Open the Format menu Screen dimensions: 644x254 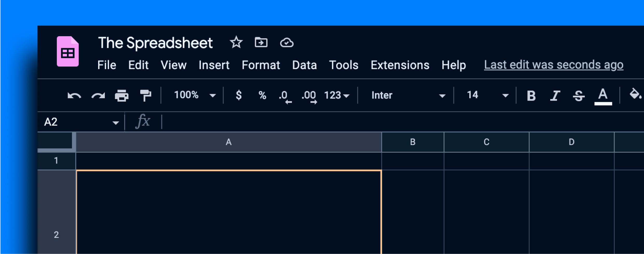click(261, 65)
